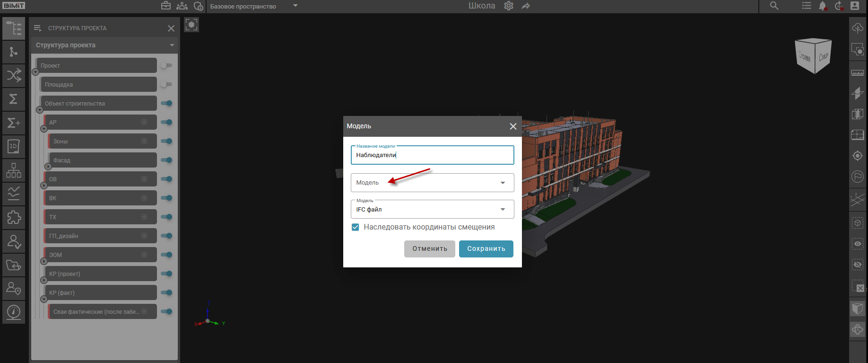Open the 2D drawings tool in left sidebar

coord(14,146)
